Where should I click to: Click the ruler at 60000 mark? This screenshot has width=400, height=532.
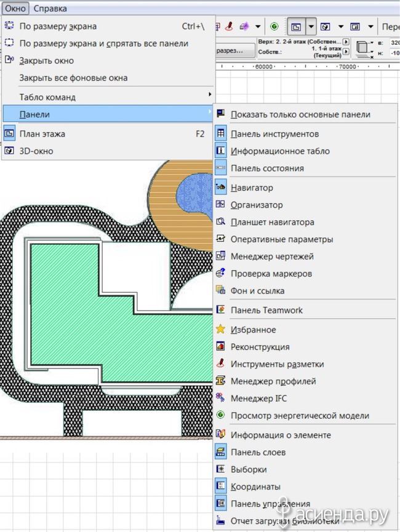tap(263, 66)
